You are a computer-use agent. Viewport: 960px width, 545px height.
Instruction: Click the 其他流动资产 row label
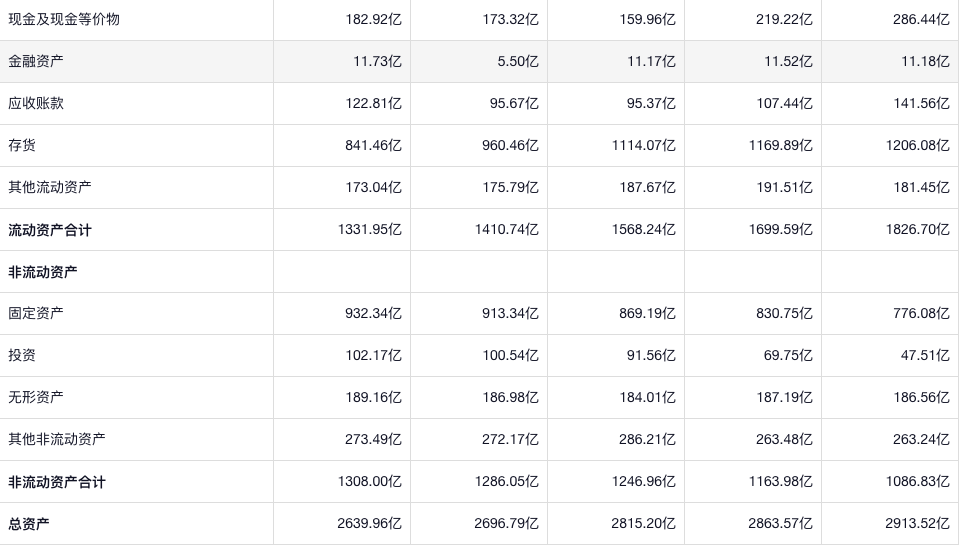tap(50, 187)
